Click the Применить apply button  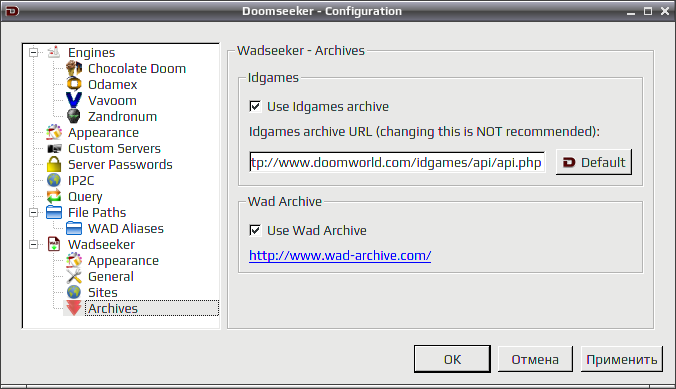[x=622, y=359]
